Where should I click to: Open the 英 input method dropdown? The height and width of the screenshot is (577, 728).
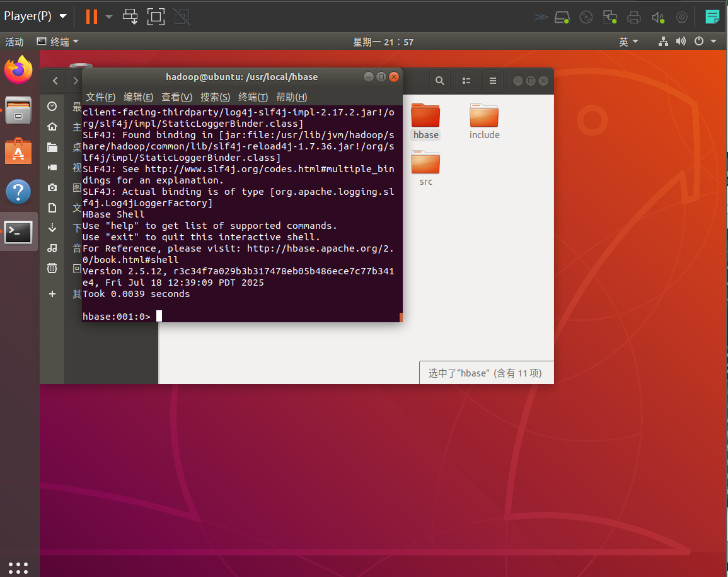628,42
